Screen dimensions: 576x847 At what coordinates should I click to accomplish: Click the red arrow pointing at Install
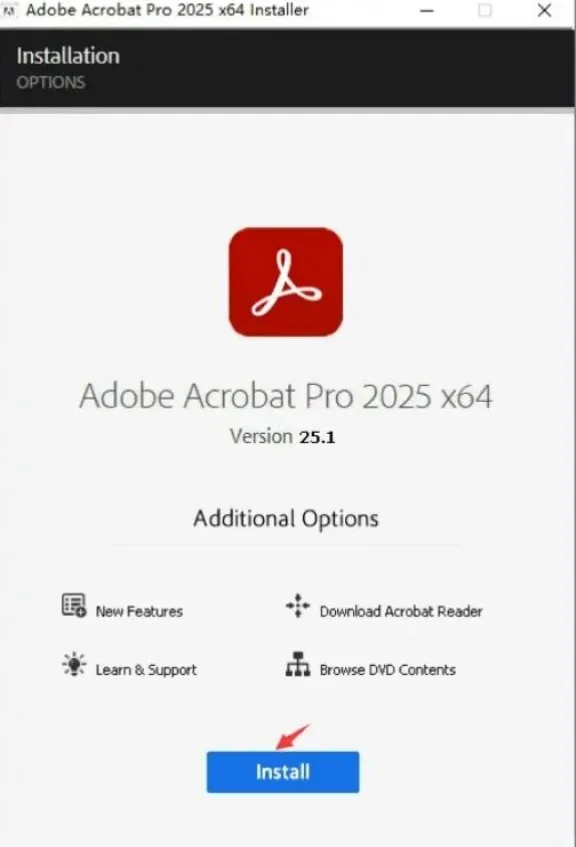click(292, 737)
